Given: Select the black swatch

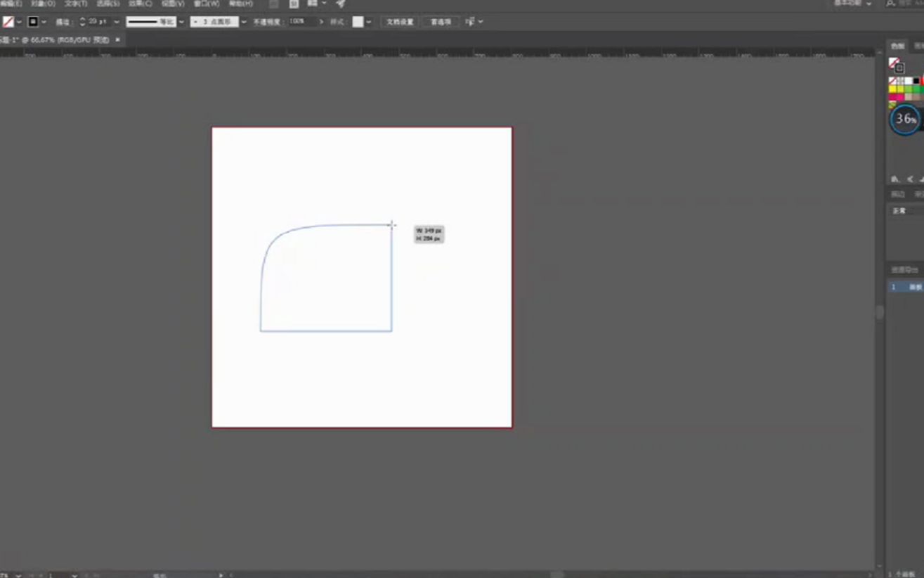Looking at the screenshot, I should pyautogui.click(x=916, y=82).
